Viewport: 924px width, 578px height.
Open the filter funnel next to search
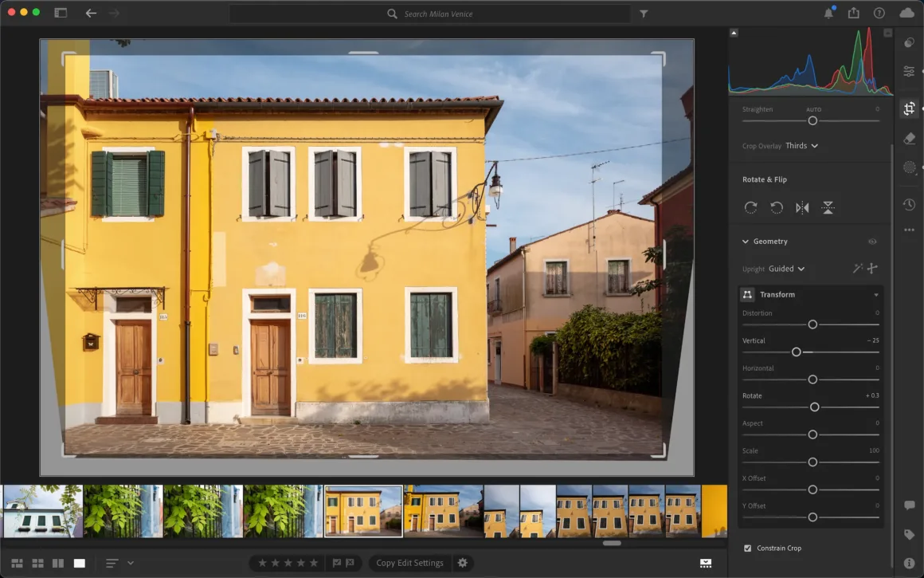(x=644, y=14)
